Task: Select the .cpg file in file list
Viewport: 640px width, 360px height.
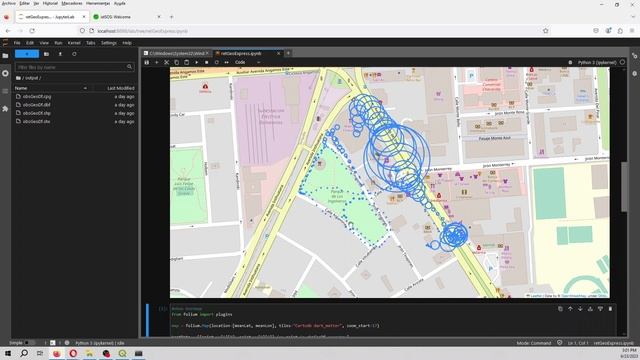Action: pos(74,97)
